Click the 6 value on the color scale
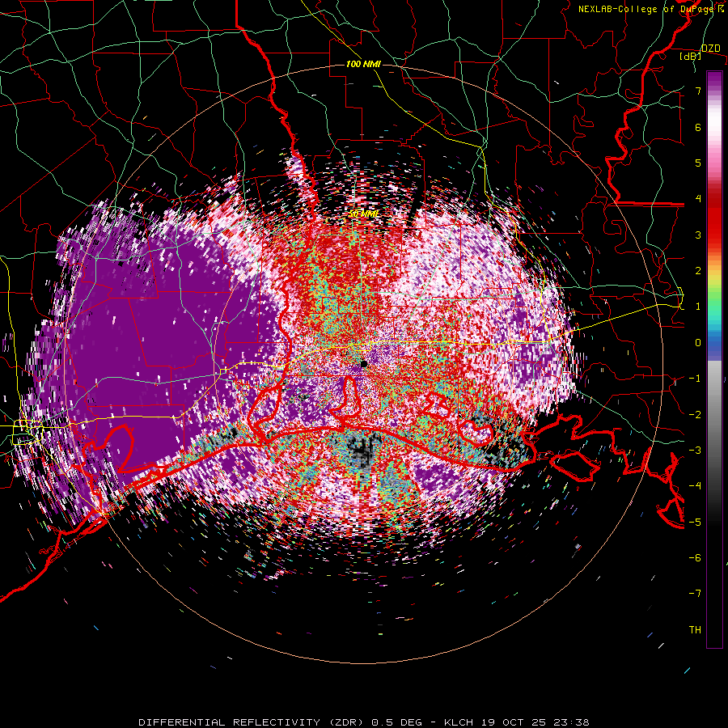 tap(698, 127)
